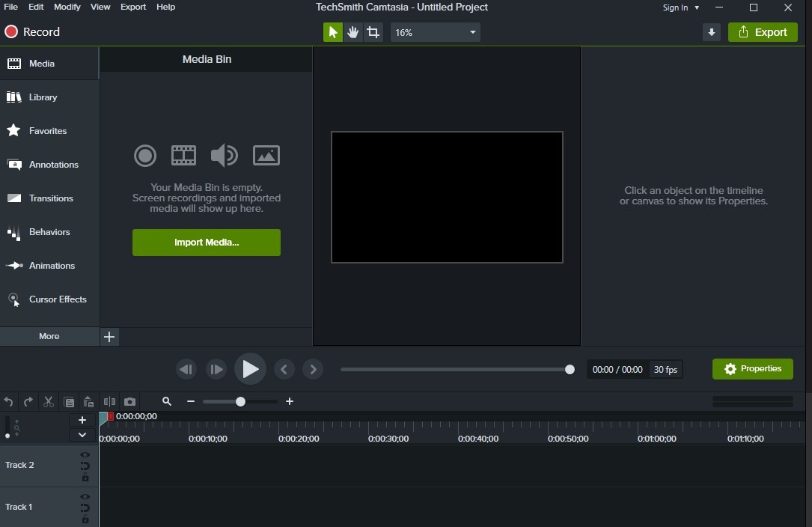This screenshot has height=527, width=812.
Task: Click the audio speaker icon in Media Bin
Action: 225,156
